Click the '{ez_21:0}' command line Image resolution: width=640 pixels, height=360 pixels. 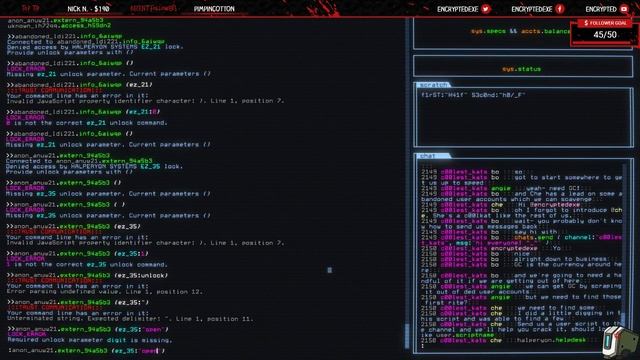(x=84, y=112)
